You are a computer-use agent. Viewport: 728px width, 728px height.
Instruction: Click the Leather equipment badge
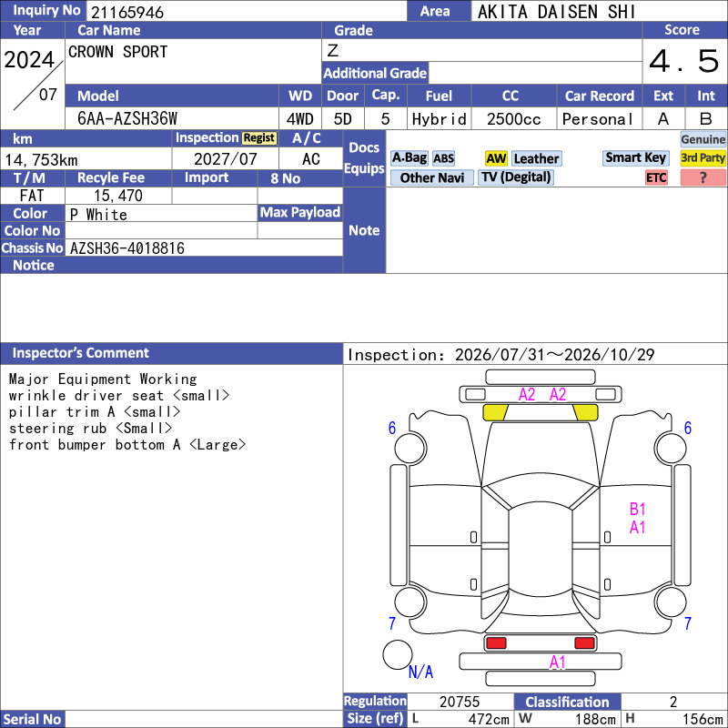click(536, 158)
